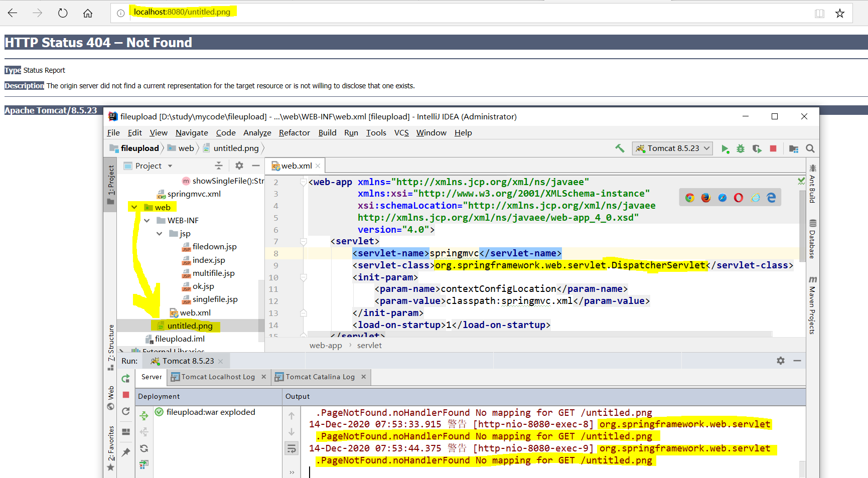The width and height of the screenshot is (868, 478).
Task: Open page in Edge browser icon
Action: pos(771,198)
